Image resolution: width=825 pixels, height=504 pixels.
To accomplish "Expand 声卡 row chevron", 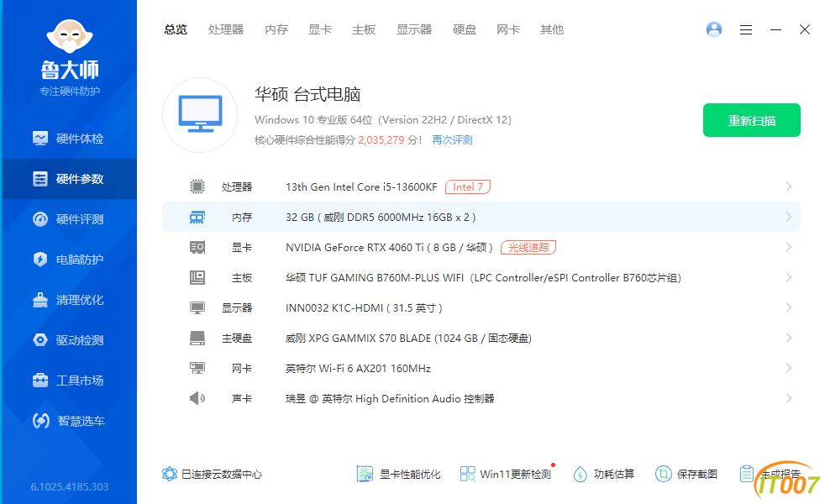I will (x=788, y=398).
